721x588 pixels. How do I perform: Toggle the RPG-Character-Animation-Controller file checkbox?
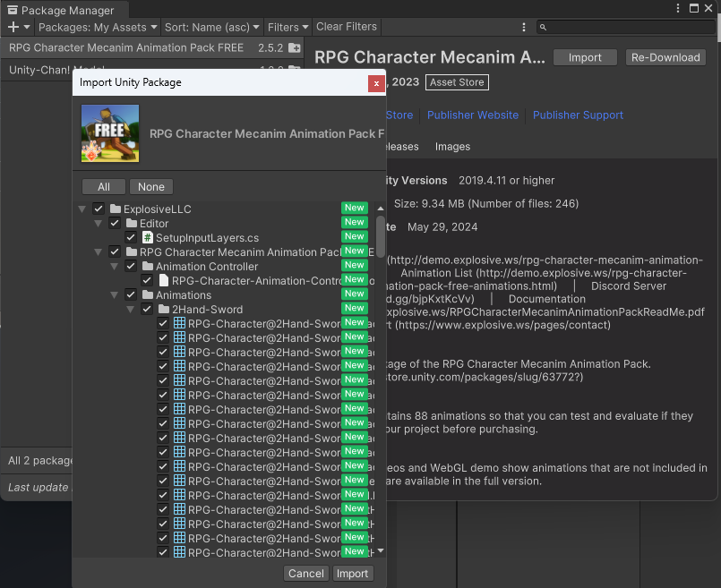pyautogui.click(x=147, y=280)
